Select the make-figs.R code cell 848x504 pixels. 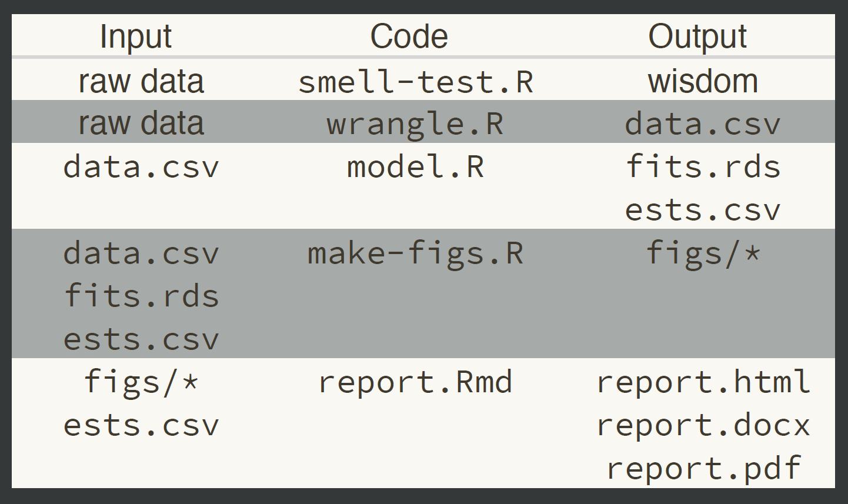click(415, 253)
